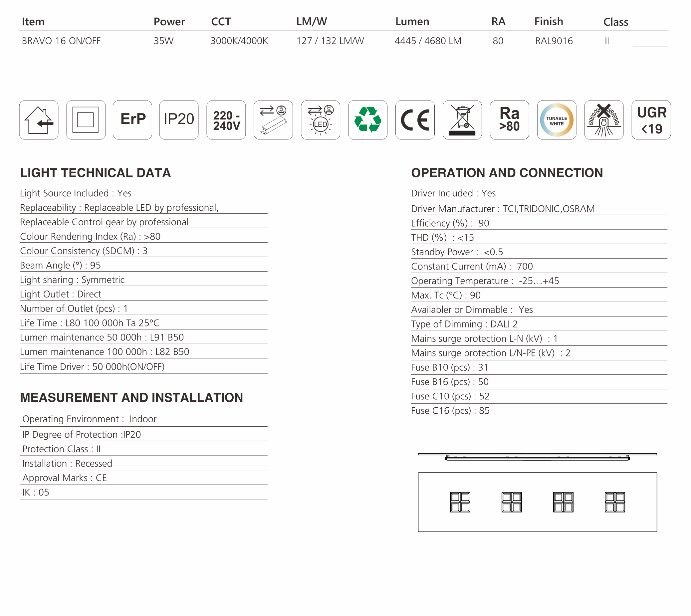Click the first LED module in the drawing
Image resolution: width=691 pixels, height=616 pixels.
click(x=460, y=502)
